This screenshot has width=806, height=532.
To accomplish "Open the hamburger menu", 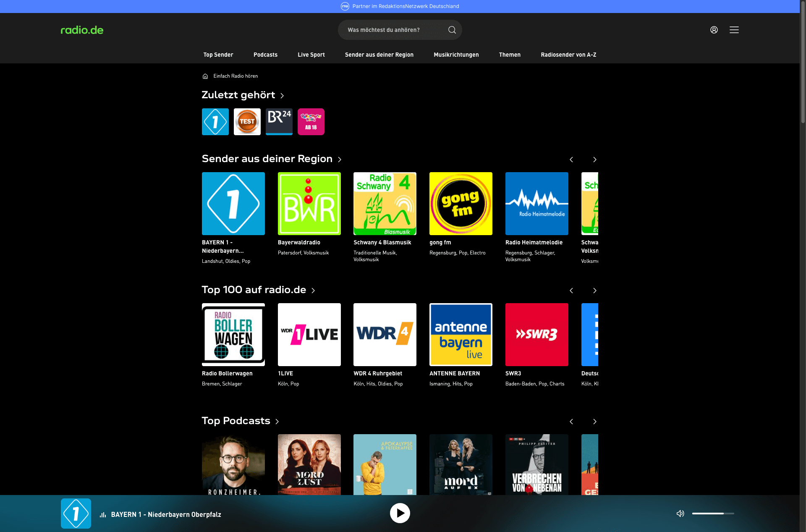I will (734, 30).
